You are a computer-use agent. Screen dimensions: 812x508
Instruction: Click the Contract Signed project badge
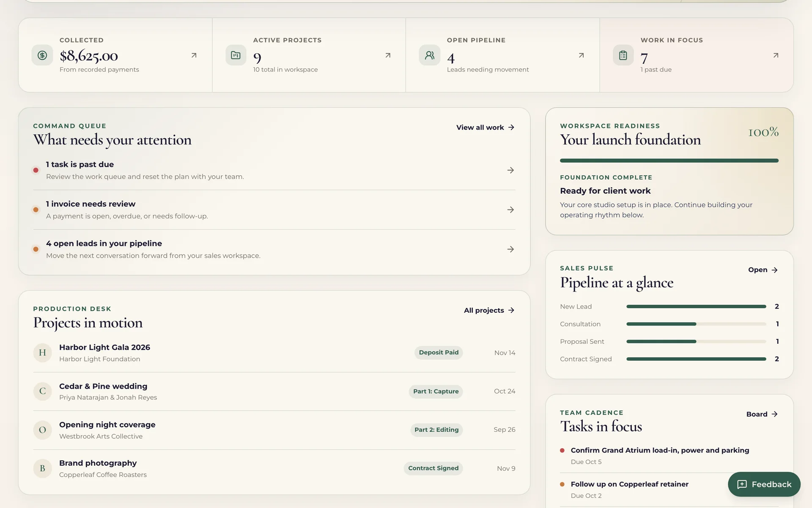coord(433,468)
